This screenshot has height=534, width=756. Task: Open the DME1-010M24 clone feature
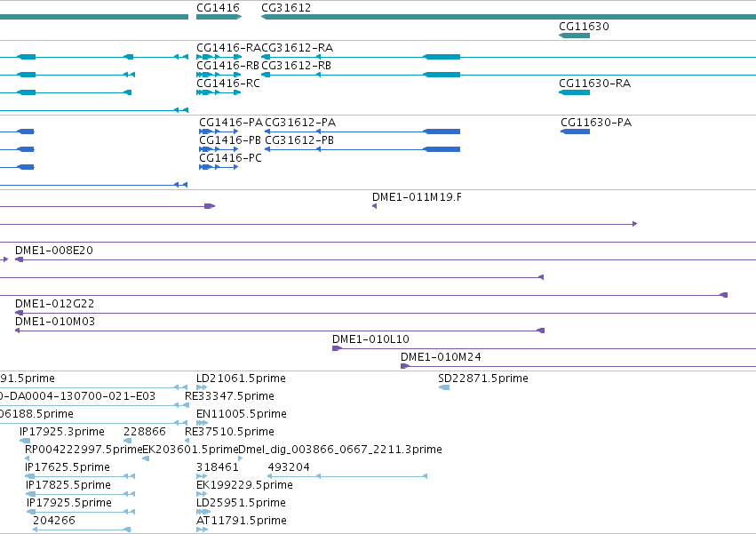click(578, 366)
